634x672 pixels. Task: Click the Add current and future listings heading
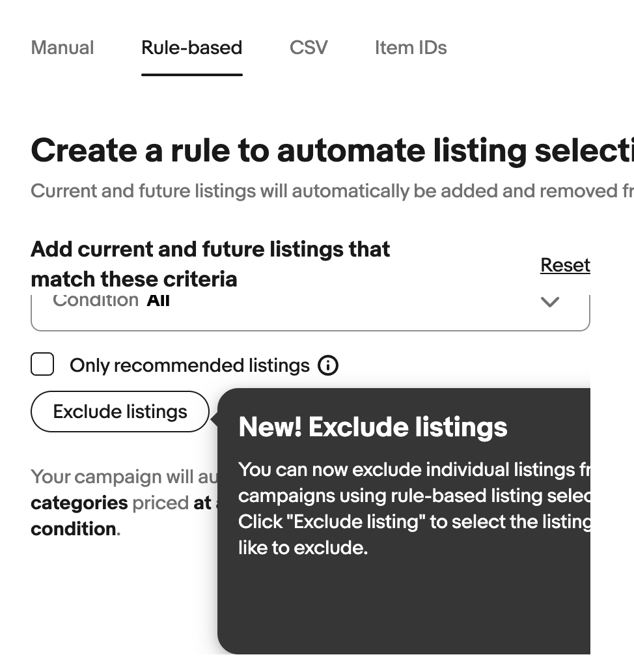210,264
